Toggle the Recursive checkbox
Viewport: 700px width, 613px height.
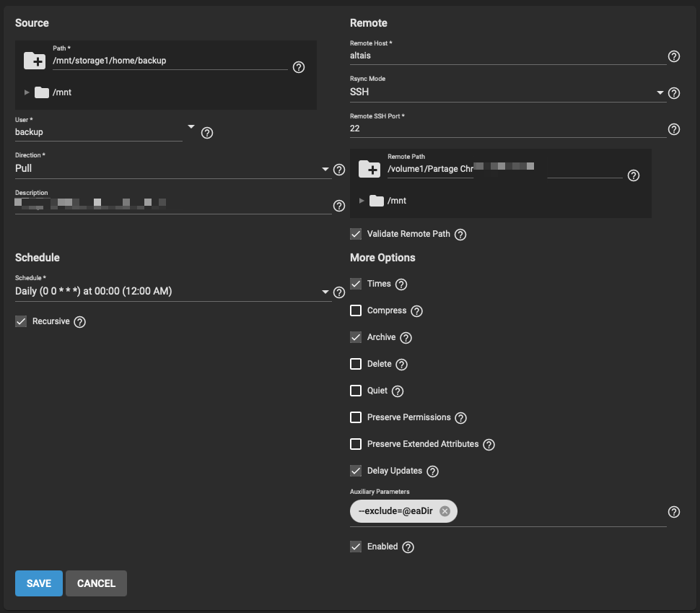(x=21, y=321)
